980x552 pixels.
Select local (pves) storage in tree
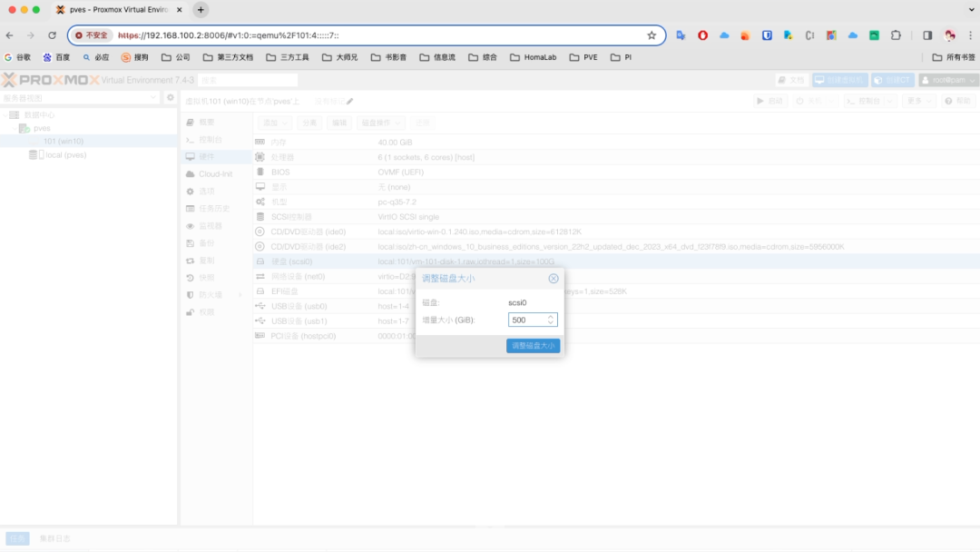click(65, 155)
